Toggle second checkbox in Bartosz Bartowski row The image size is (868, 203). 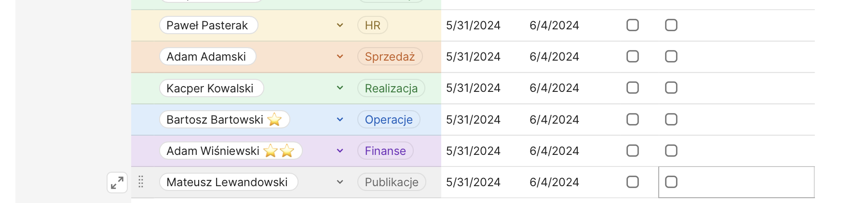coord(671,119)
